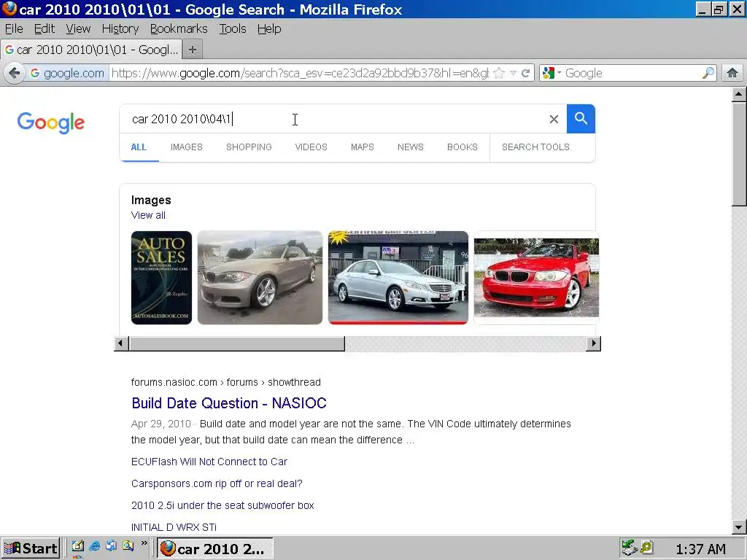
Task: Go back with the browser back arrow
Action: tap(15, 73)
